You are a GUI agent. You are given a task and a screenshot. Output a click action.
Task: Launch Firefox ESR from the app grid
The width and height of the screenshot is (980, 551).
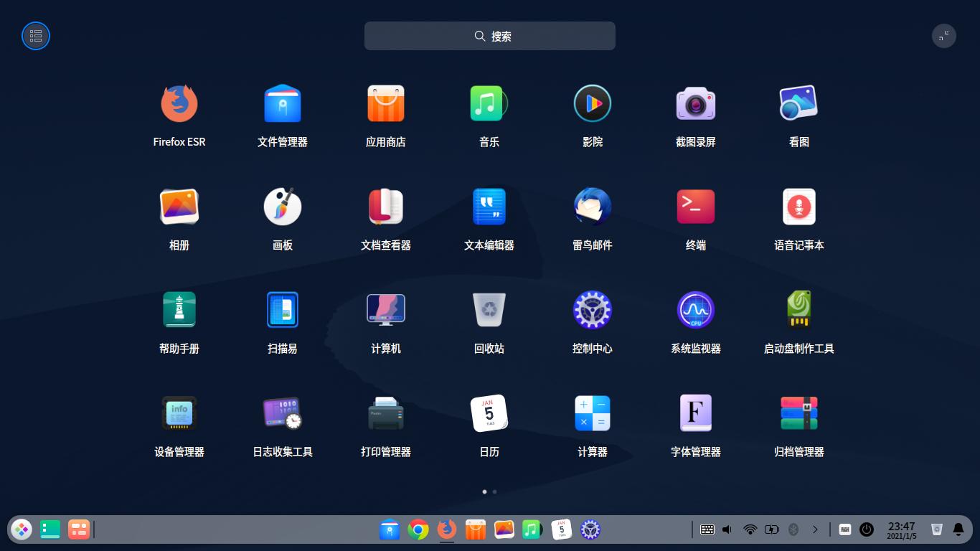point(179,104)
